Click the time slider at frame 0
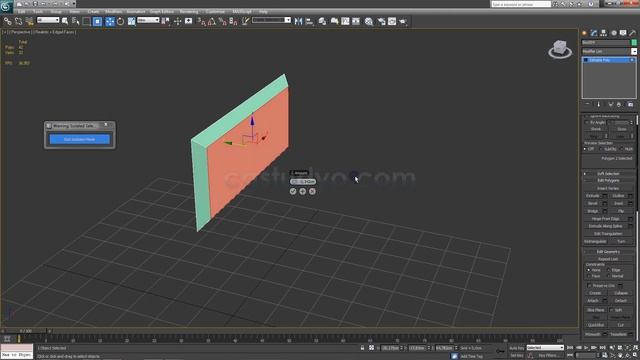This screenshot has width=640, height=360. (x=26, y=331)
